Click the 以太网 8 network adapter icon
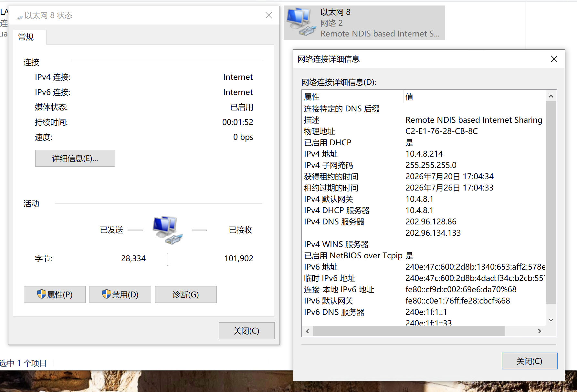 tap(301, 22)
